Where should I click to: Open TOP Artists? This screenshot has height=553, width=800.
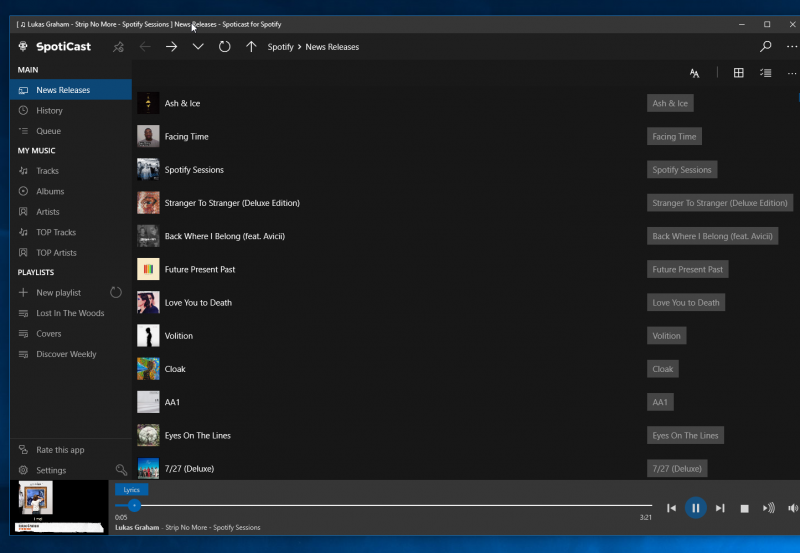(x=70, y=253)
